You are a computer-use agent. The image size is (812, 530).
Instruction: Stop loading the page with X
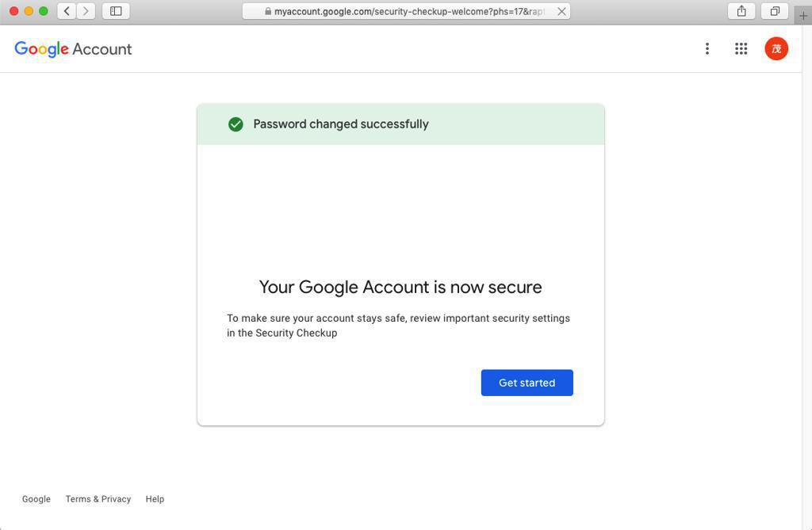[x=561, y=11]
